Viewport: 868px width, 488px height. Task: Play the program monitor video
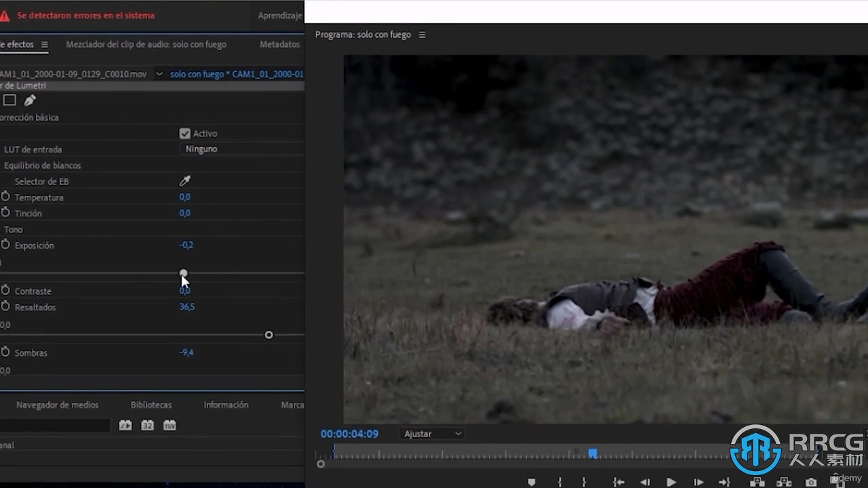coord(671,482)
